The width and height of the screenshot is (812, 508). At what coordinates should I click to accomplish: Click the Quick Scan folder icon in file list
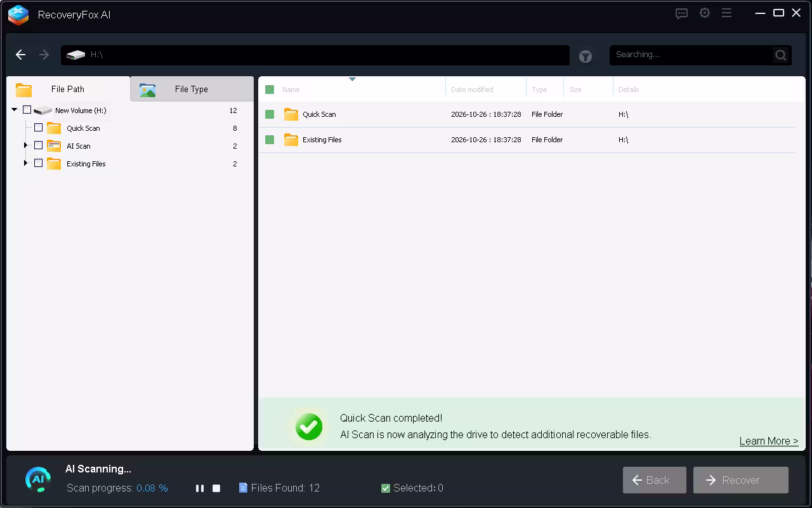(x=291, y=114)
